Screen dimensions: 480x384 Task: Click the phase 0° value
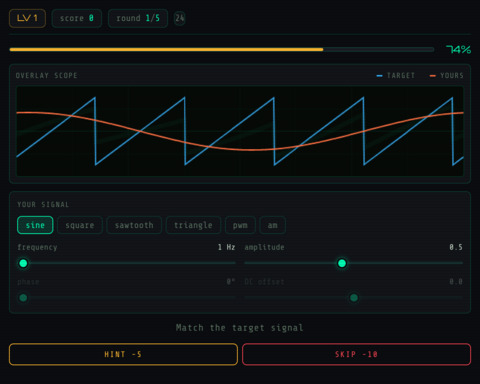click(231, 282)
